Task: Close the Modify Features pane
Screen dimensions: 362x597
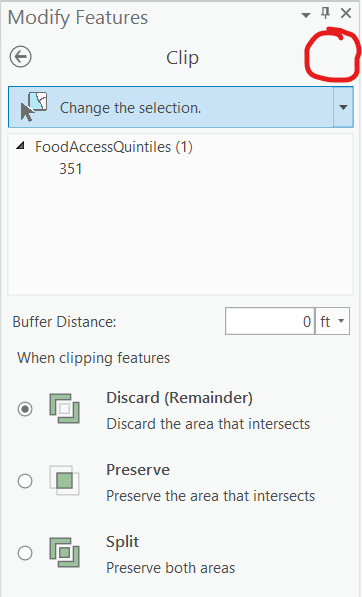Action: 346,13
